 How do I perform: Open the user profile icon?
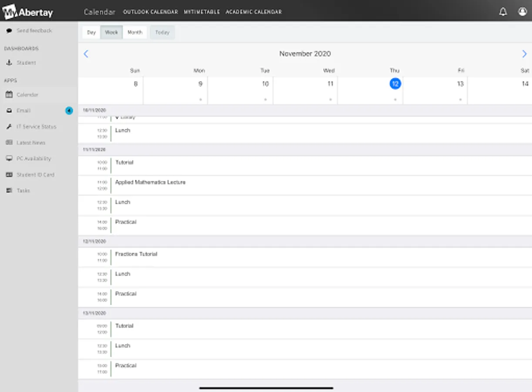click(x=522, y=12)
